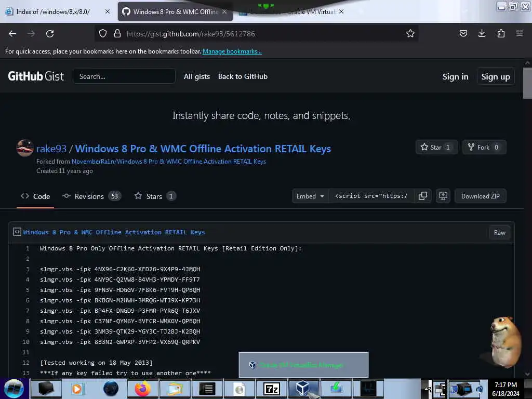Click line number 1 in the gist
The width and height of the screenshot is (532, 399).
click(28, 248)
